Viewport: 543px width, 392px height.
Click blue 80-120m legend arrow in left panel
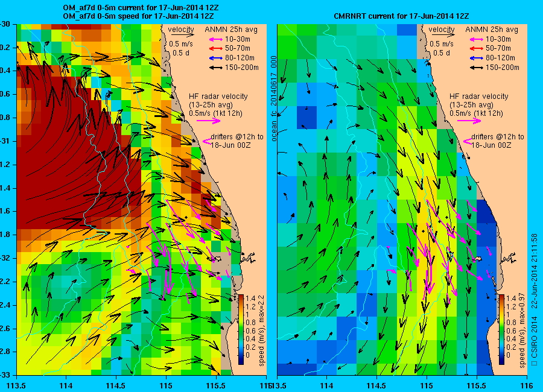tap(216, 58)
